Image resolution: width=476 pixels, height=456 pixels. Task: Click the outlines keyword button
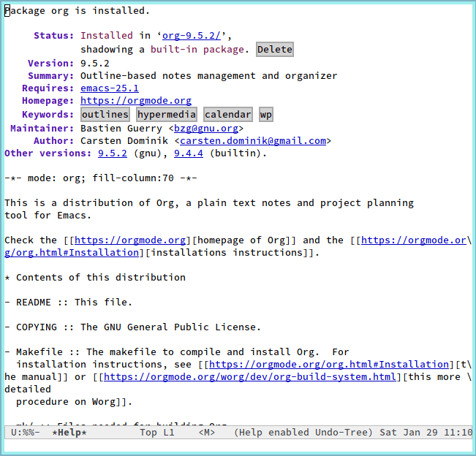105,115
